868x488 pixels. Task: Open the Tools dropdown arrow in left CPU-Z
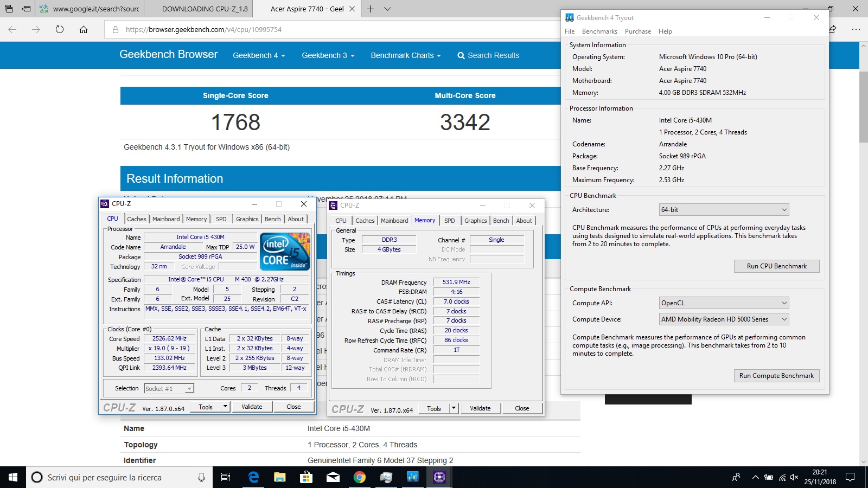tap(226, 407)
